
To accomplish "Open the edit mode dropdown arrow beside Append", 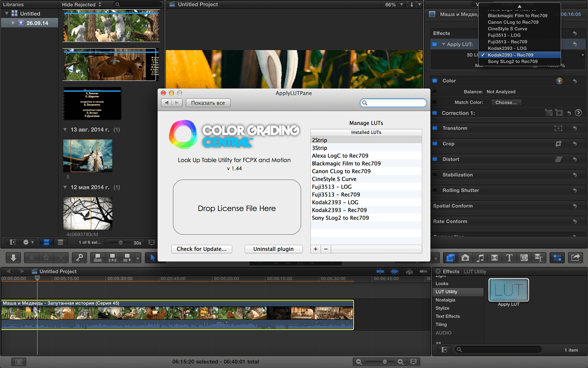I will pos(138,258).
